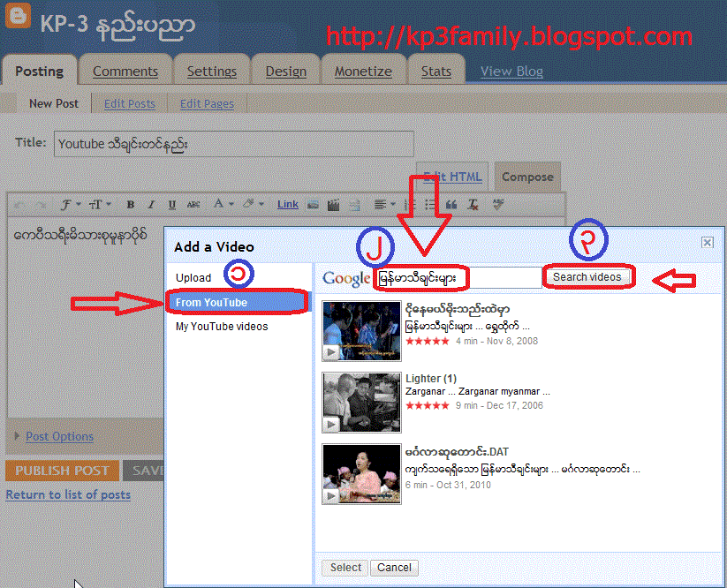
Task: Switch to Edit HTML mode
Action: tap(452, 177)
